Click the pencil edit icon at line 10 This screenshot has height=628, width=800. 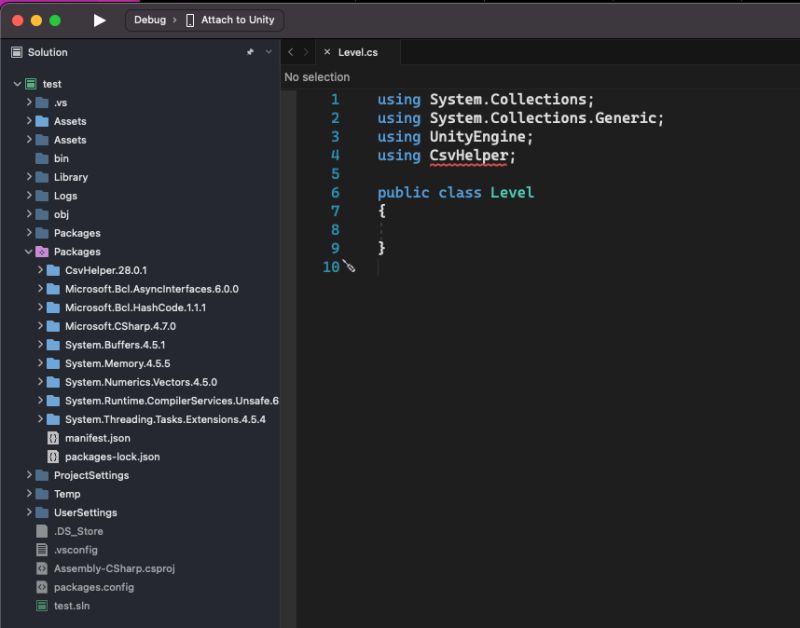pos(347,267)
